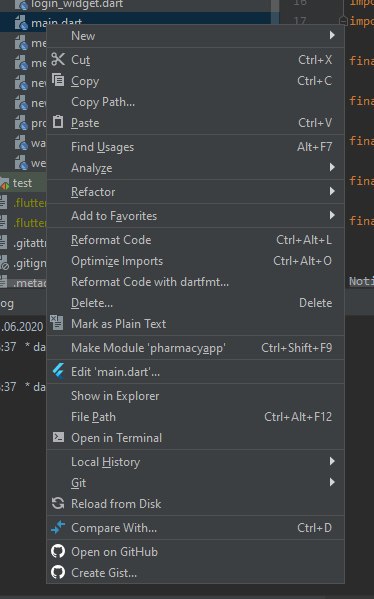This screenshot has width=374, height=599.
Task: Expand the New submenu arrow
Action: [x=332, y=35]
